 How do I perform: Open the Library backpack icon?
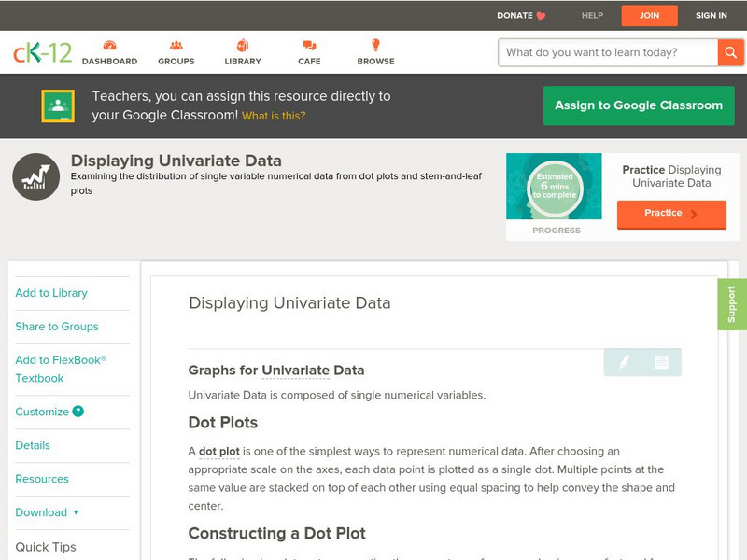(243, 45)
